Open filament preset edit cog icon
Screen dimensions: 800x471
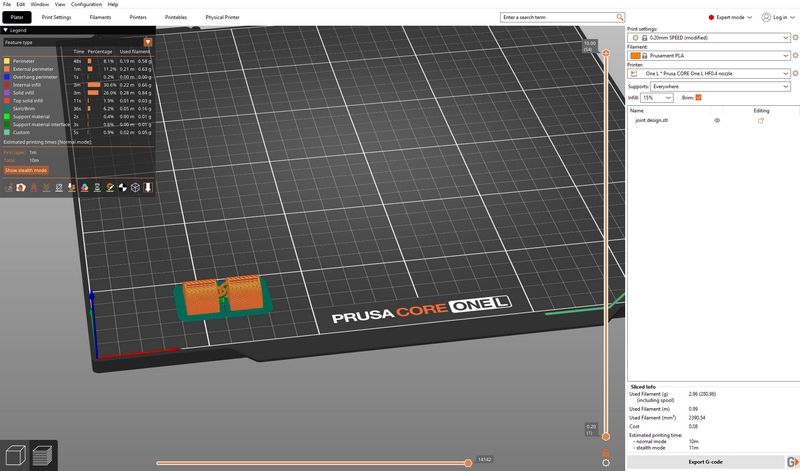point(795,56)
